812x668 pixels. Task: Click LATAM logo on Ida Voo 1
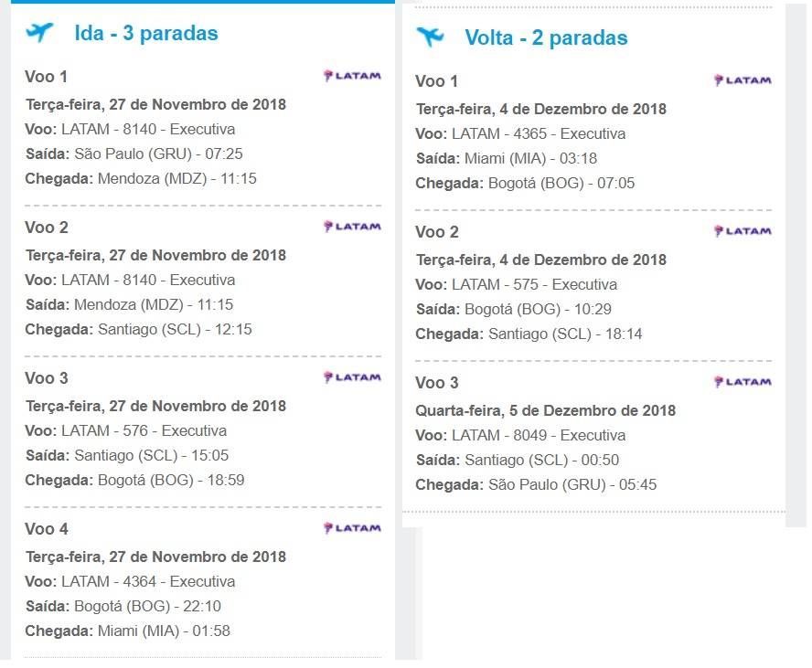point(352,76)
